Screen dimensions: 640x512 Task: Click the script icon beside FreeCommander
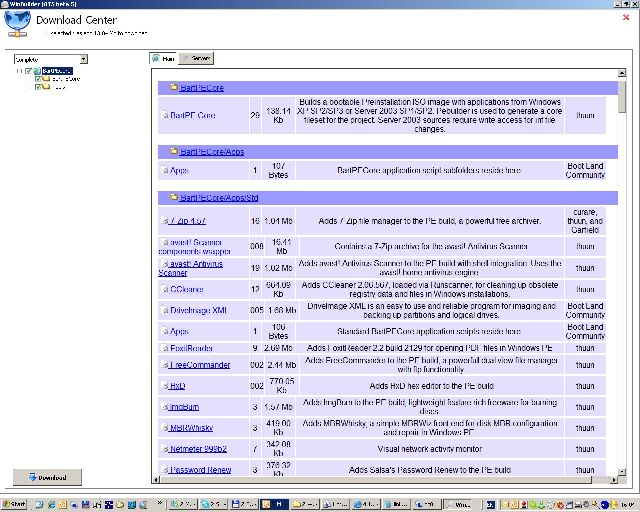[165, 365]
